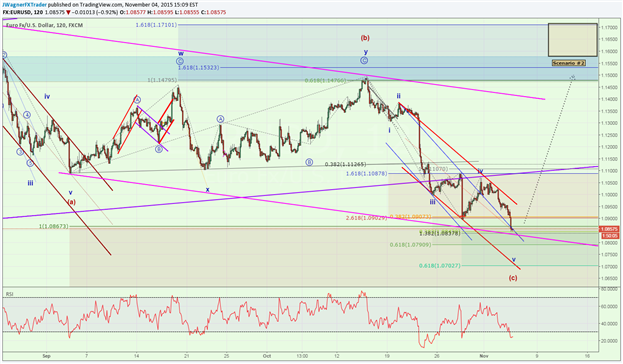
Task: Click the C:1.08575 close value
Action: coord(213,12)
